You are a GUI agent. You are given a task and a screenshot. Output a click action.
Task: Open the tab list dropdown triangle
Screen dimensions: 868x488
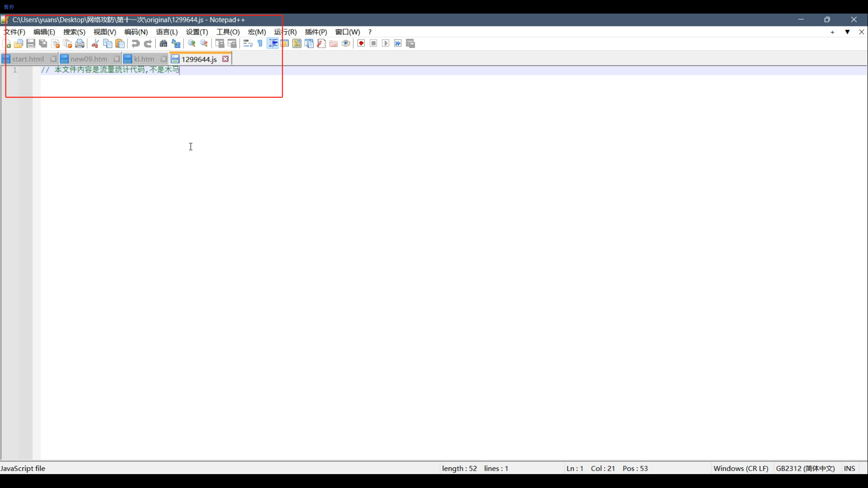847,32
